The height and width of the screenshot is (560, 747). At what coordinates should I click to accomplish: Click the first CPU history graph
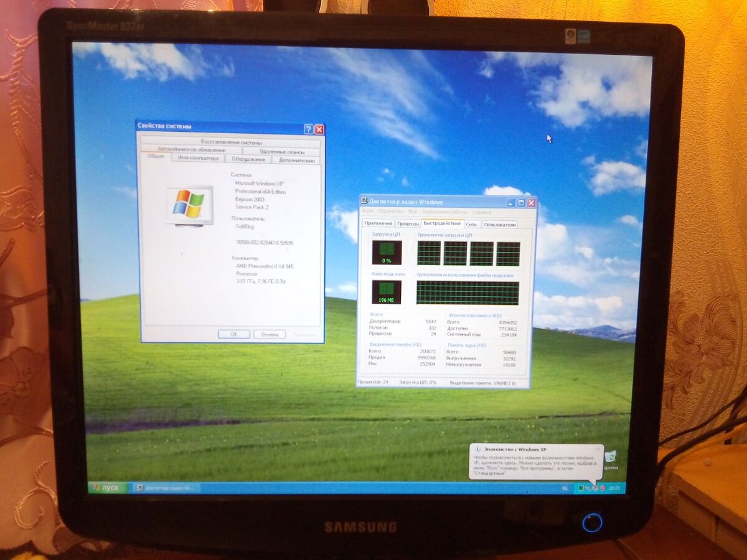(x=428, y=253)
